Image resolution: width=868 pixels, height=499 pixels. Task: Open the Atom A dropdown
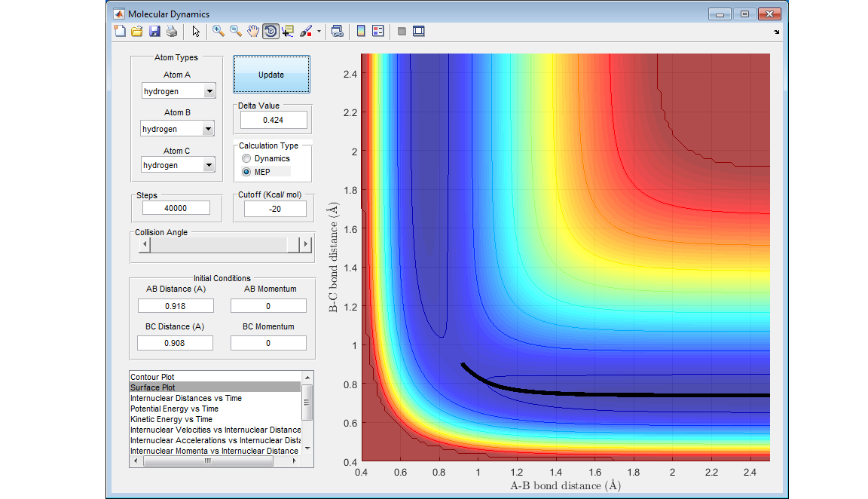(x=209, y=91)
